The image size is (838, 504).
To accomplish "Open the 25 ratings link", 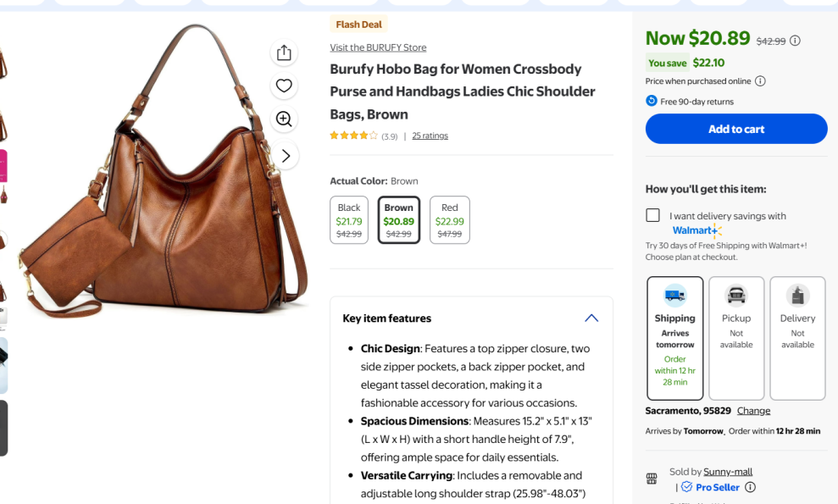I will click(x=430, y=136).
